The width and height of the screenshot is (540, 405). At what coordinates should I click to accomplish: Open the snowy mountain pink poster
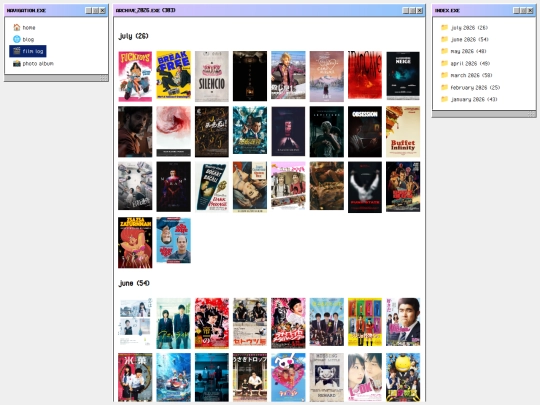(326, 76)
